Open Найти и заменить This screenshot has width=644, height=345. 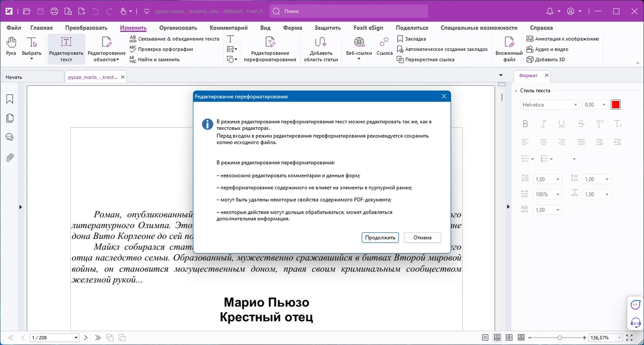(x=154, y=60)
